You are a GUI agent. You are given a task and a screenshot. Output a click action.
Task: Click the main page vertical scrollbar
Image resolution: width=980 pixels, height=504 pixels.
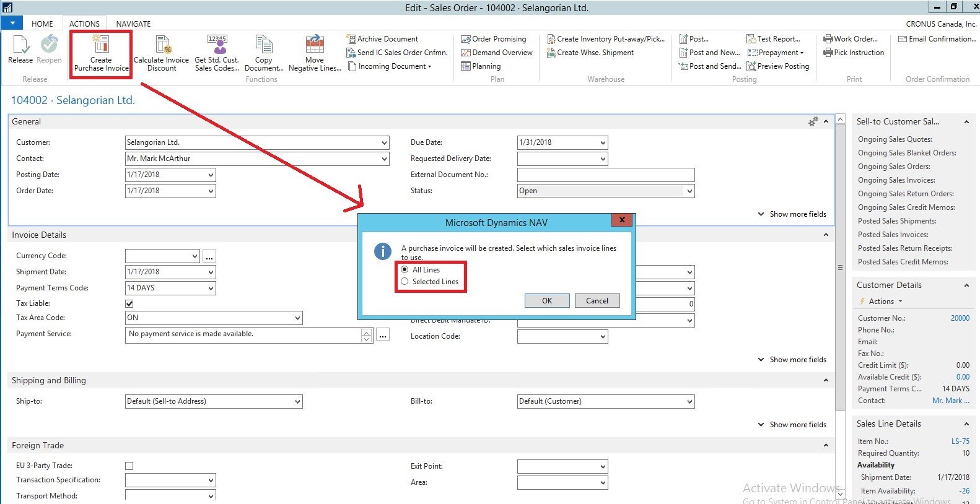point(840,267)
